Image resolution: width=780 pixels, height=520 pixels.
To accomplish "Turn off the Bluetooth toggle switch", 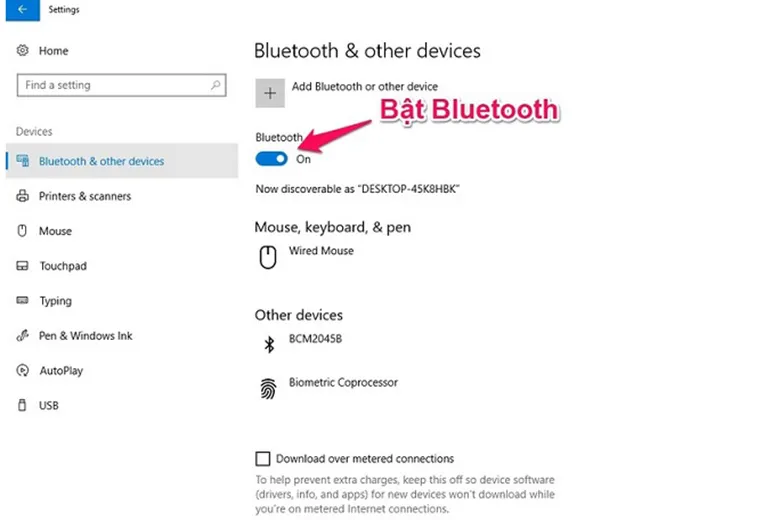I will [x=271, y=159].
